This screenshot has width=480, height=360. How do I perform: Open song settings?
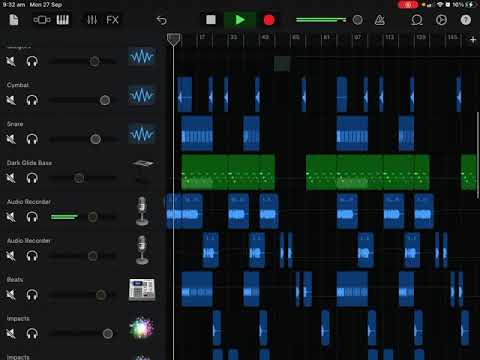pyautogui.click(x=441, y=20)
